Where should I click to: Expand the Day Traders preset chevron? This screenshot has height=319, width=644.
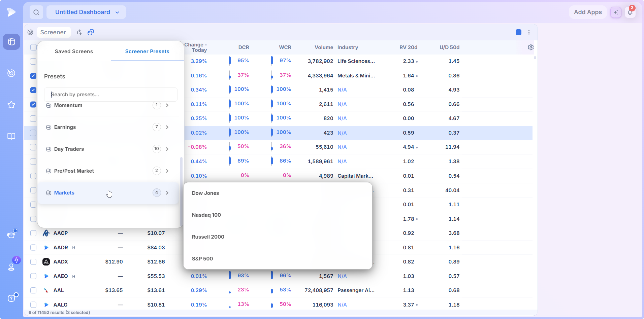click(x=167, y=149)
